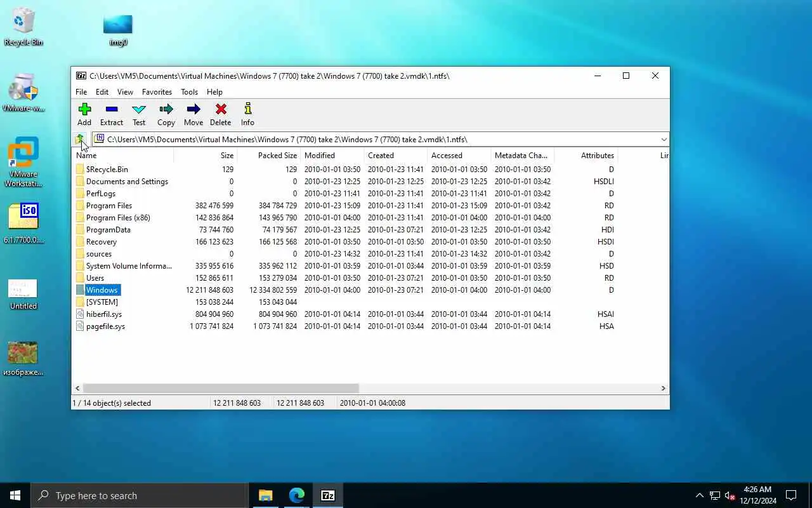Open the View menu
This screenshot has height=508, width=812.
coord(125,92)
